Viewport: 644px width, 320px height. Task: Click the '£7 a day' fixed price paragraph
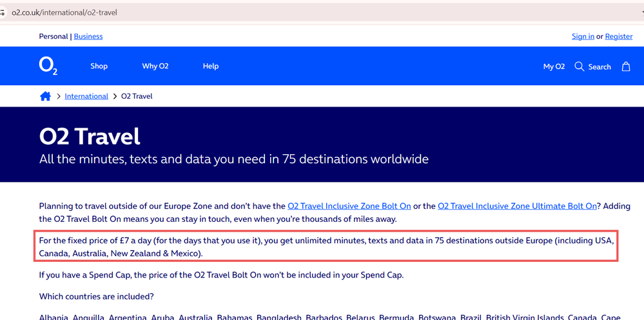tap(326, 247)
